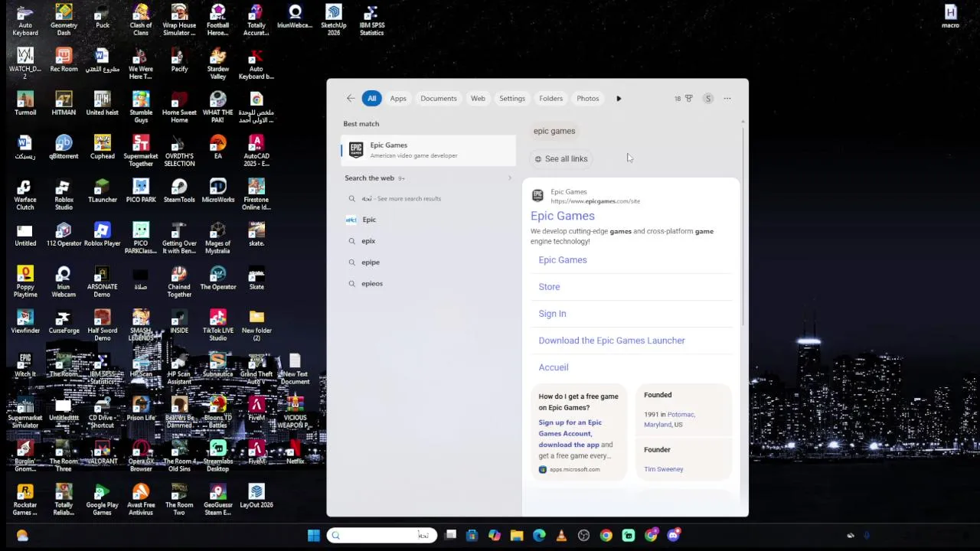Select the Opera GX Browser desktop icon
Viewport: 980px width, 551px height.
pyautogui.click(x=141, y=456)
